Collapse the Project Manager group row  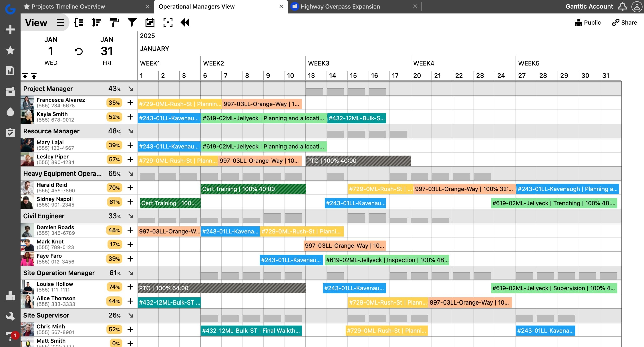[130, 88]
